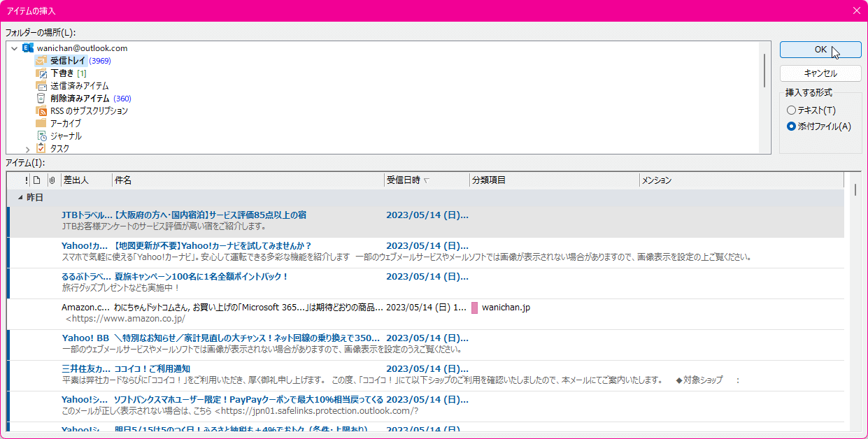Sort items by 受信日時 column
The image size is (868, 439).
tap(427, 180)
